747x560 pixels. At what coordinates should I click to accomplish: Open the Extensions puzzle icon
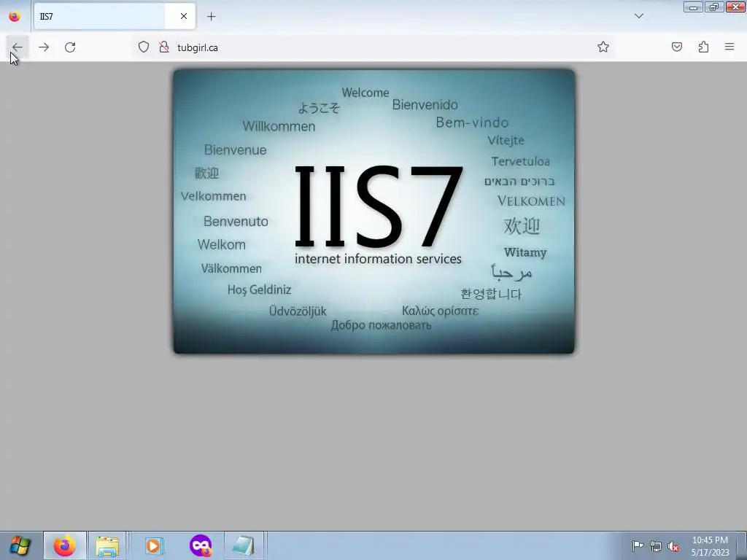[703, 47]
